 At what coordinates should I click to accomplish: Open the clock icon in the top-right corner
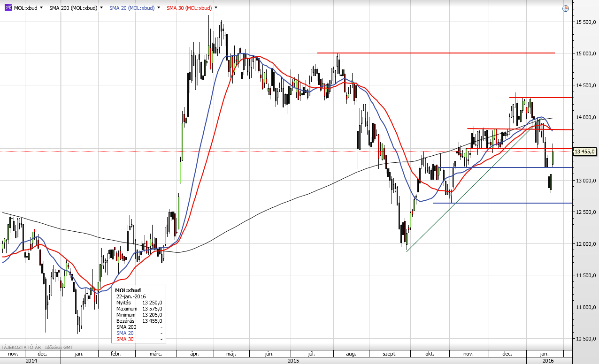(x=565, y=8)
